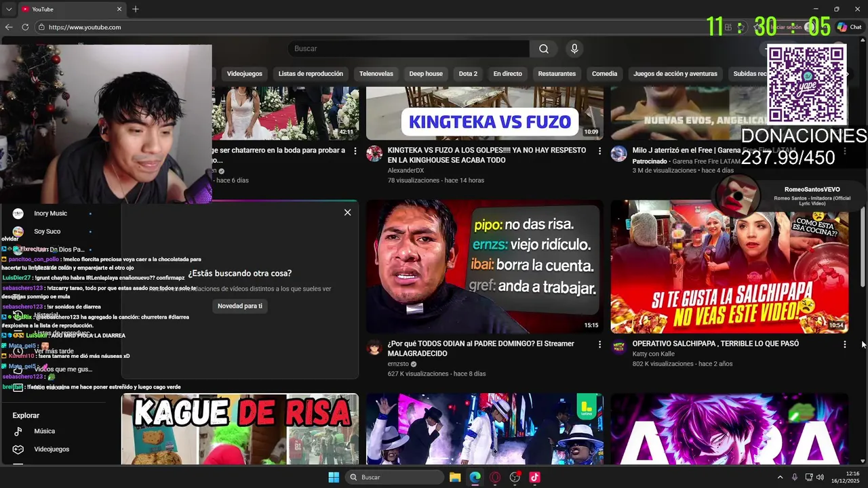The image size is (868, 488).
Task: Open Garena Free Fire channel avatar
Action: [619, 153]
